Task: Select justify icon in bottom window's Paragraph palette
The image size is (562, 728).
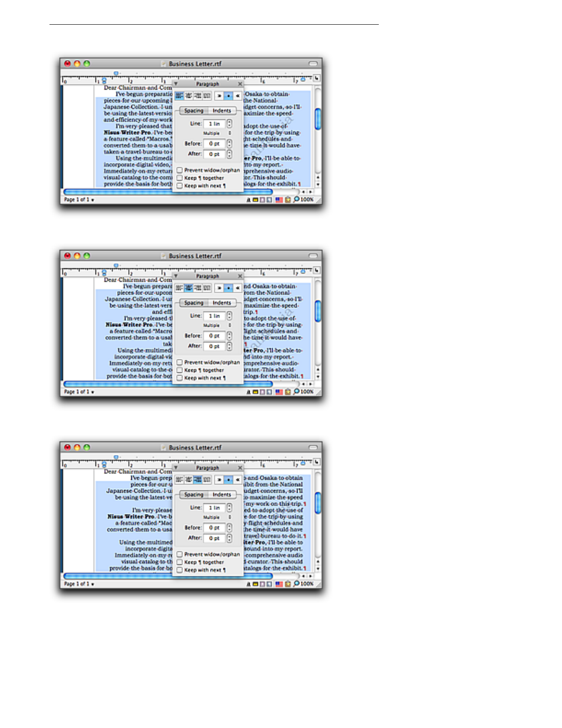Action: coord(207,480)
